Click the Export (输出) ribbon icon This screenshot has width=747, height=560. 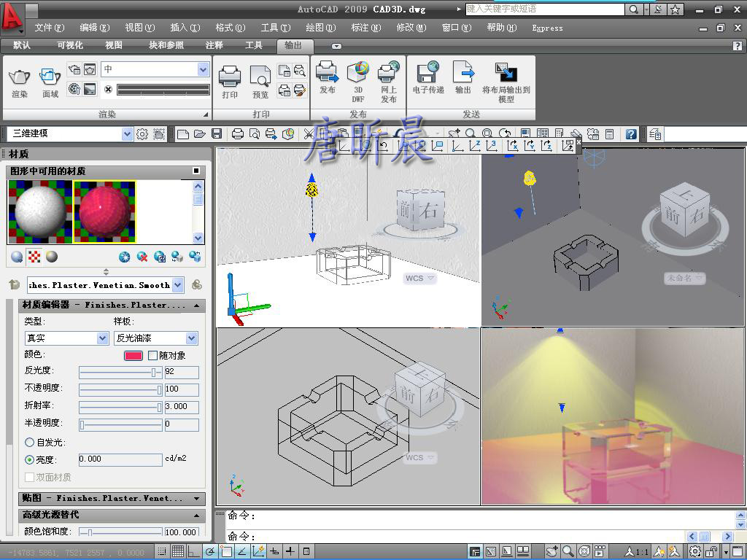coord(463,72)
